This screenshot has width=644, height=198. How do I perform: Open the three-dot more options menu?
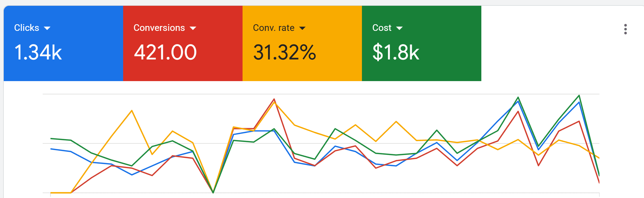click(x=625, y=29)
